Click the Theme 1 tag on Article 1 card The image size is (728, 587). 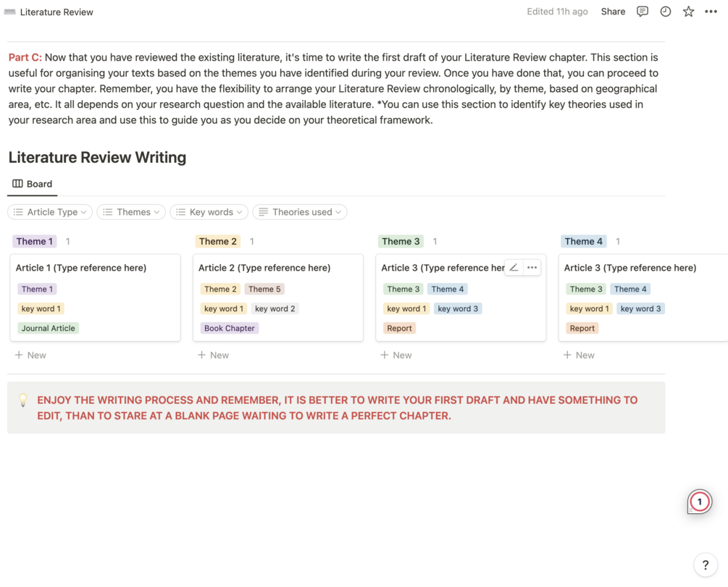37,289
